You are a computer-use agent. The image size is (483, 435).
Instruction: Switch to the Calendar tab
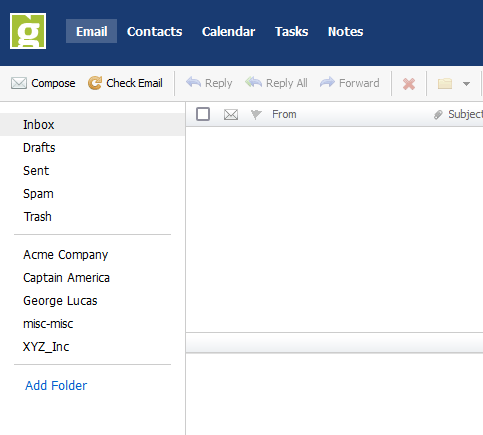tap(228, 31)
